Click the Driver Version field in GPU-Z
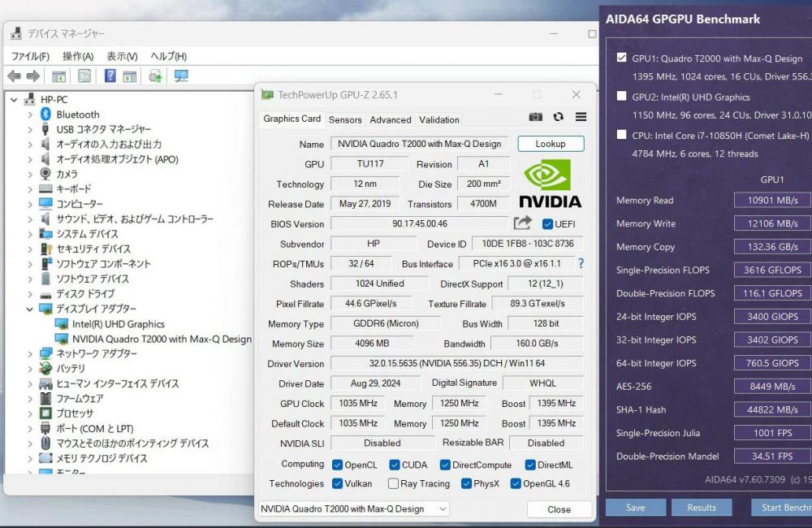The image size is (812, 528). tap(456, 364)
